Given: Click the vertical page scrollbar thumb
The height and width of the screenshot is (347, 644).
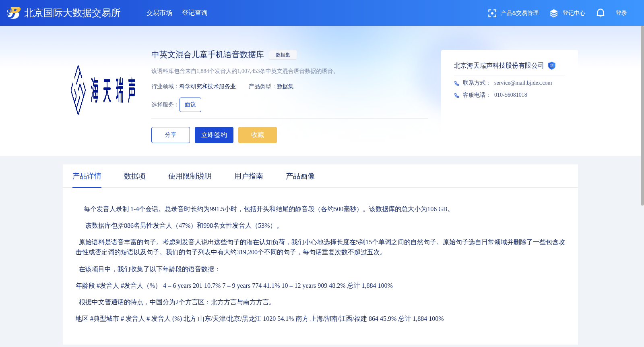Looking at the screenshot, I should pyautogui.click(x=642, y=116).
